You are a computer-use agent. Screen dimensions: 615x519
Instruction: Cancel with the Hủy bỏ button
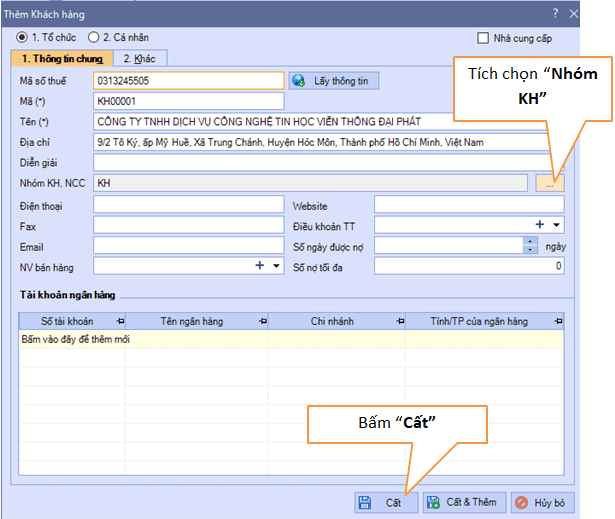click(543, 502)
